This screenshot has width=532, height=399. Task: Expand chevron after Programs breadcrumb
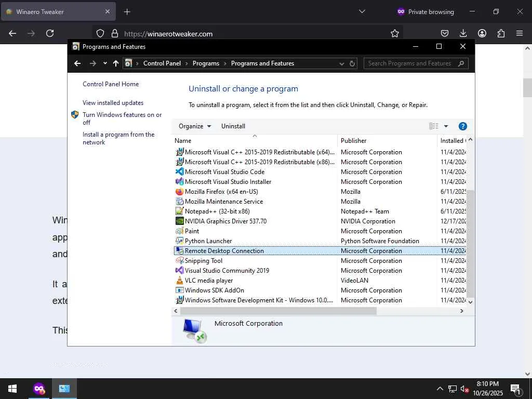pos(225,63)
